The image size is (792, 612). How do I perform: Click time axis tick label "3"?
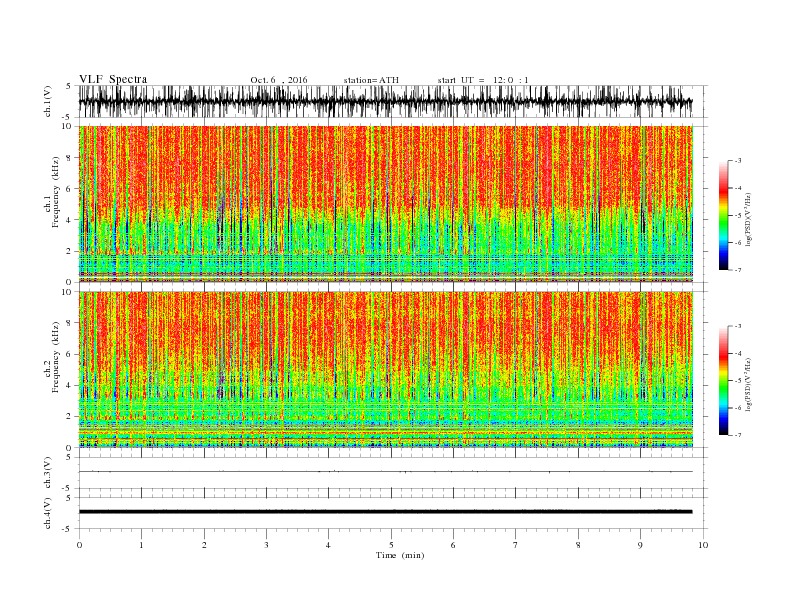[x=266, y=545]
